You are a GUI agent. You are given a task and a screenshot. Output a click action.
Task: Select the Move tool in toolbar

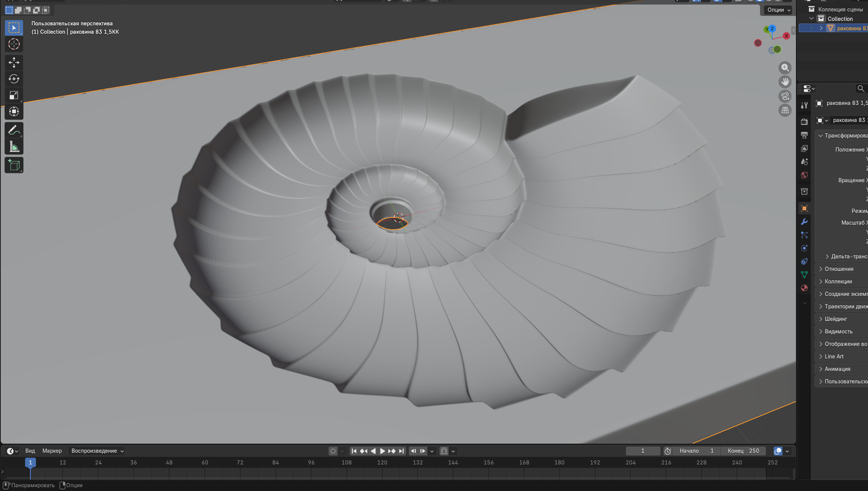(14, 62)
